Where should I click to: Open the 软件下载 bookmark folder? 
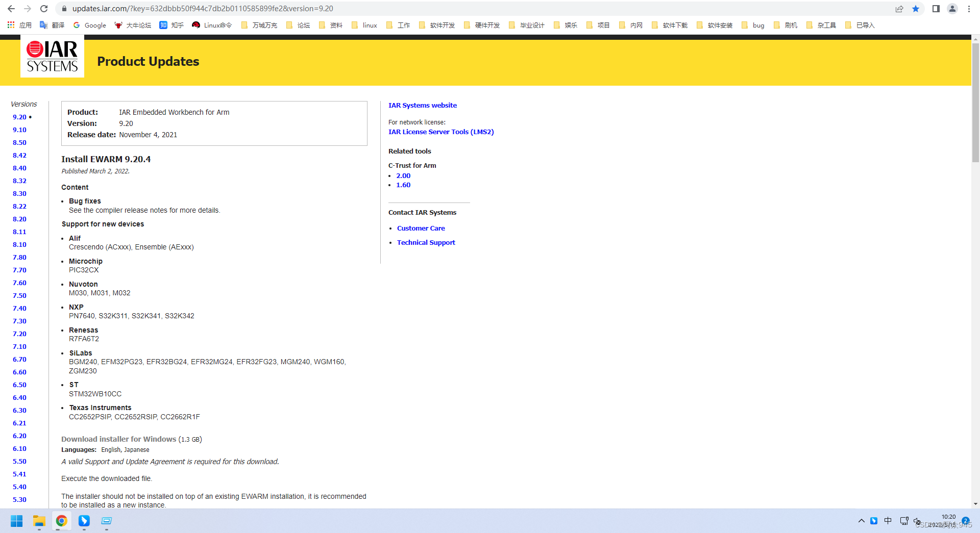click(670, 25)
